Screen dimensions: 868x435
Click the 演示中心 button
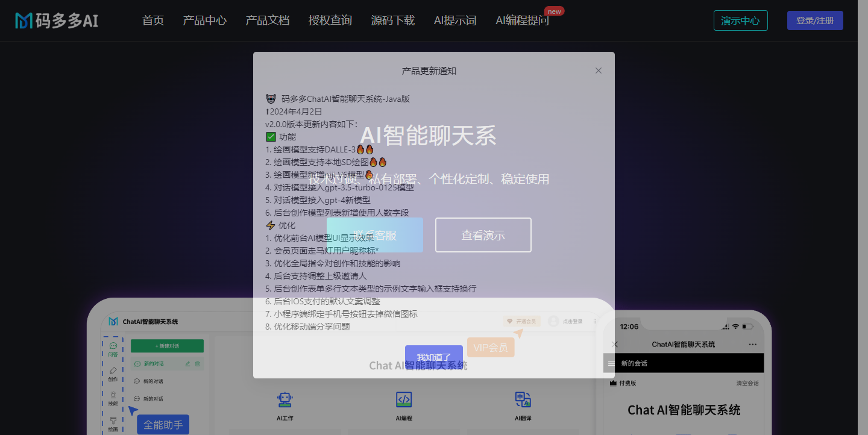pyautogui.click(x=741, y=20)
